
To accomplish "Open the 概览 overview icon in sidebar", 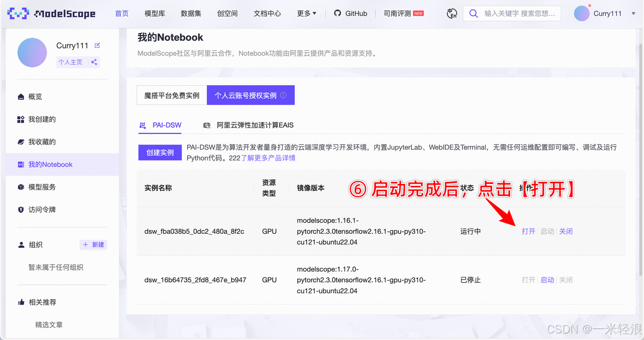I will tap(21, 96).
